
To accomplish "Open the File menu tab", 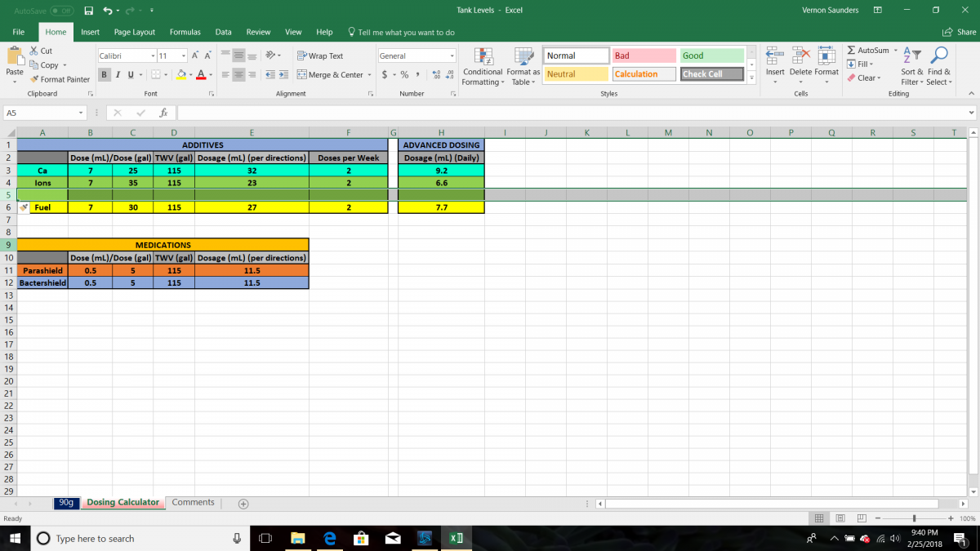I will (x=18, y=32).
